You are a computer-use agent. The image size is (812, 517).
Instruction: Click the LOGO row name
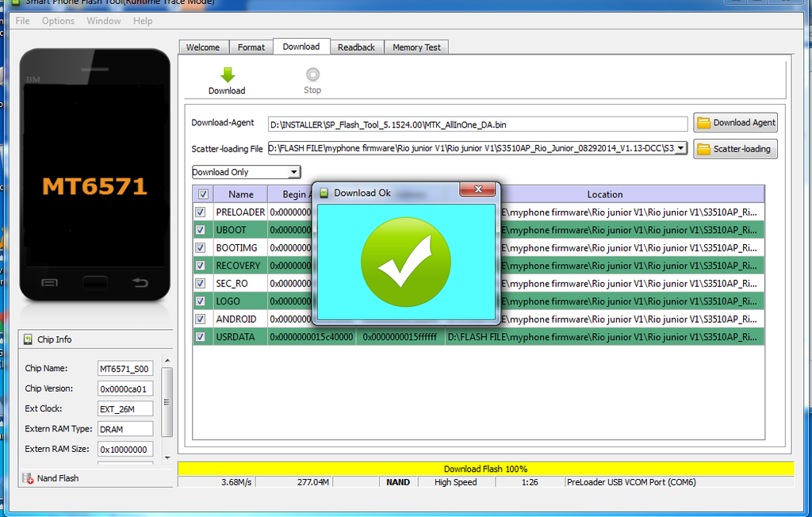[x=228, y=301]
